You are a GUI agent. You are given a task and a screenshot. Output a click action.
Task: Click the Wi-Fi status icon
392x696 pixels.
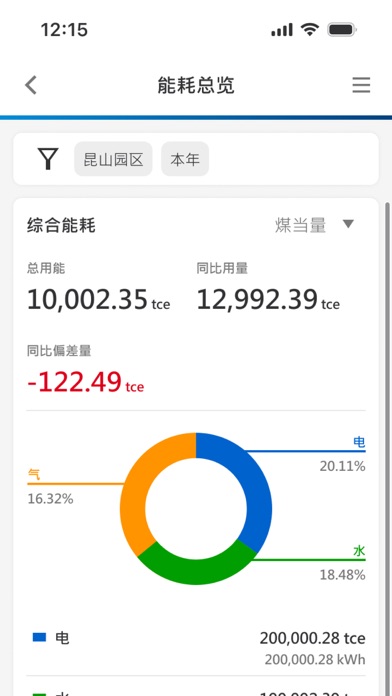[309, 30]
